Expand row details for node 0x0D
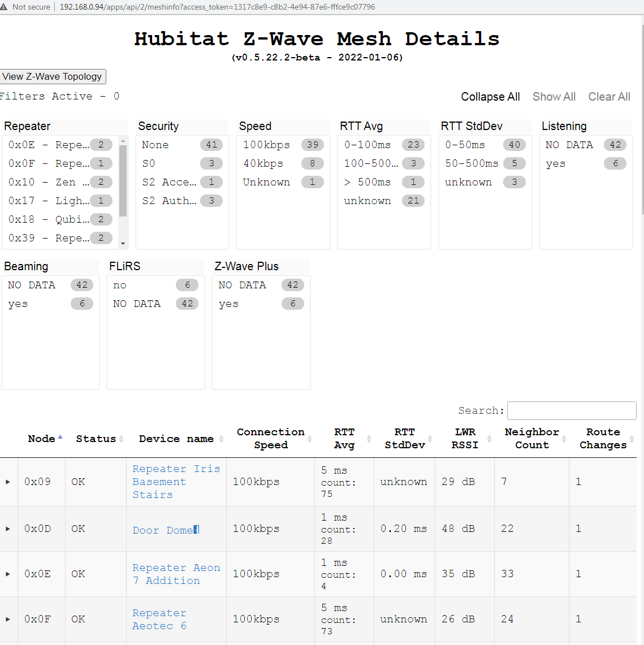The height and width of the screenshot is (645, 644). pyautogui.click(x=8, y=529)
